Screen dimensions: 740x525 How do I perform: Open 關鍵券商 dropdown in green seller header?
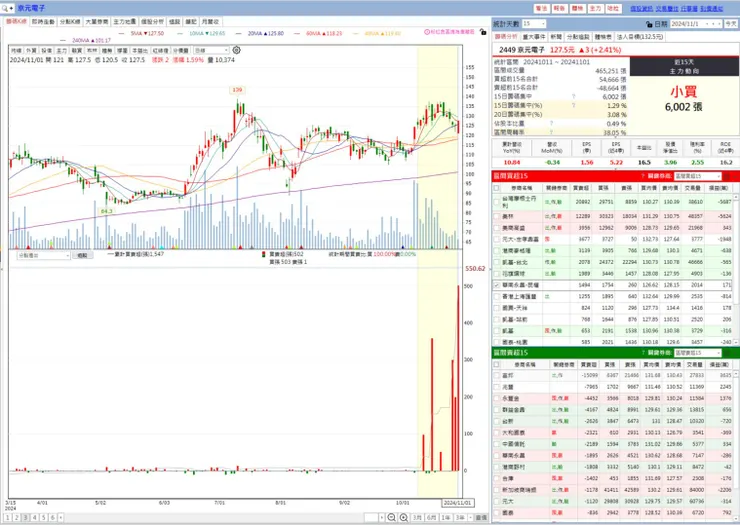pos(698,353)
